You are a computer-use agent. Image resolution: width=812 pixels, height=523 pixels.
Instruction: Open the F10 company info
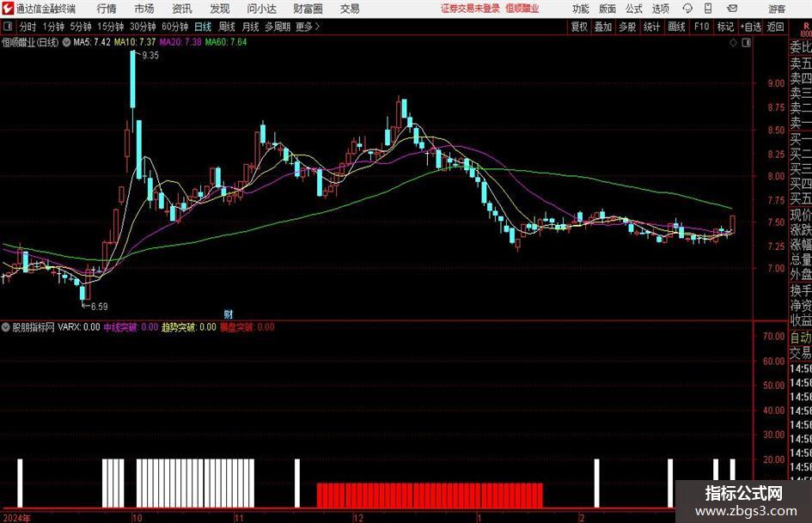pyautogui.click(x=701, y=27)
